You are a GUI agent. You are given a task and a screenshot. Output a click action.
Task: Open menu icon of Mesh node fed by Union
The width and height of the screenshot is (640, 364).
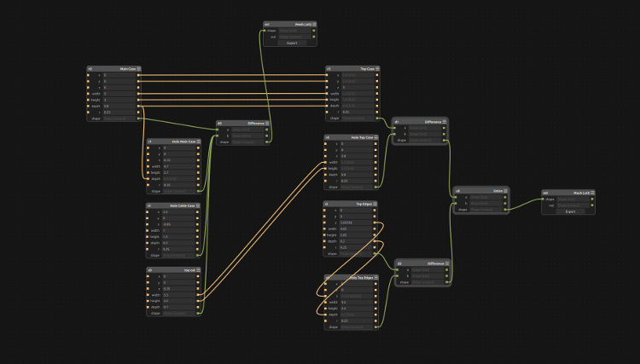point(593,193)
